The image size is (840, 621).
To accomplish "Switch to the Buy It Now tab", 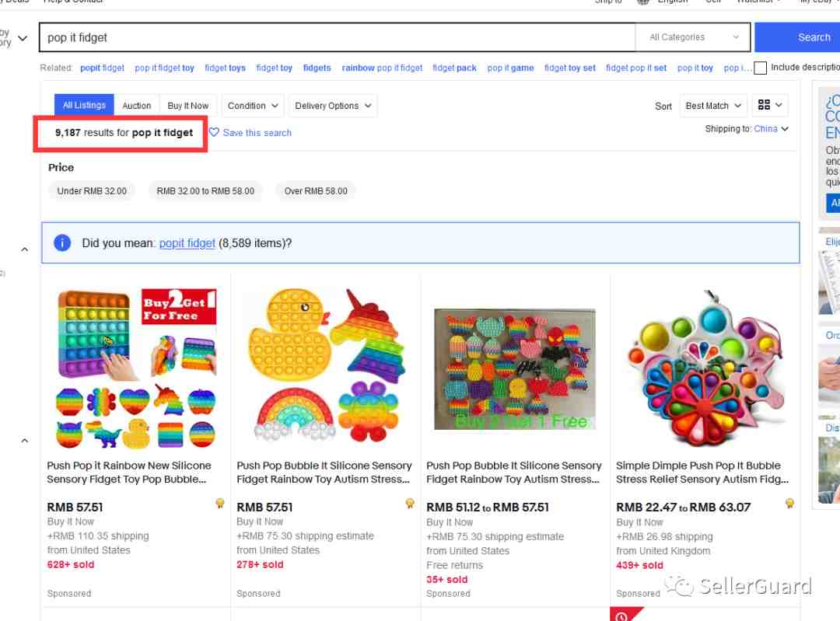I will coord(188,106).
